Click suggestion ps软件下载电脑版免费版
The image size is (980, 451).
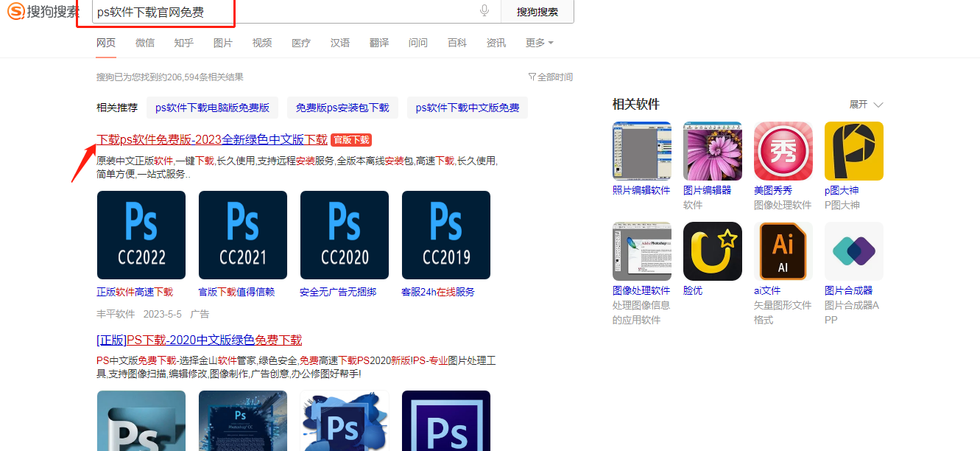(x=212, y=108)
